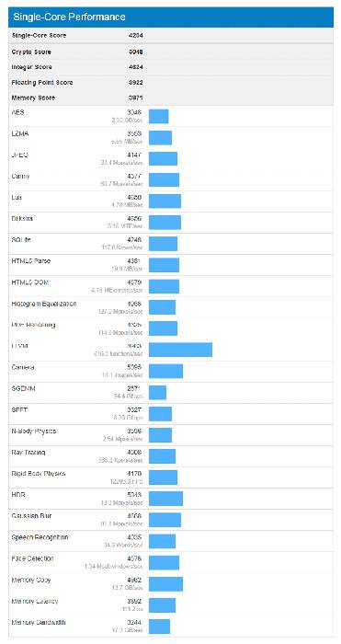
Task: Click the HDR result bar
Action: (x=165, y=499)
